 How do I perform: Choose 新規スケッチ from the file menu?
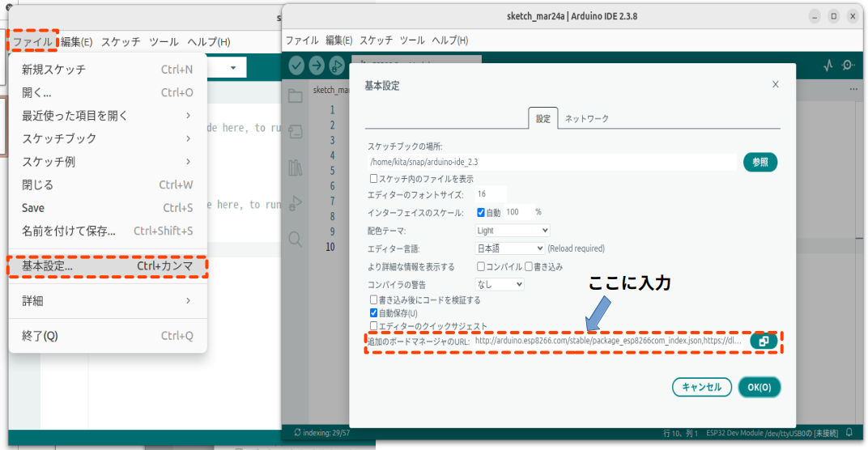click(x=108, y=69)
